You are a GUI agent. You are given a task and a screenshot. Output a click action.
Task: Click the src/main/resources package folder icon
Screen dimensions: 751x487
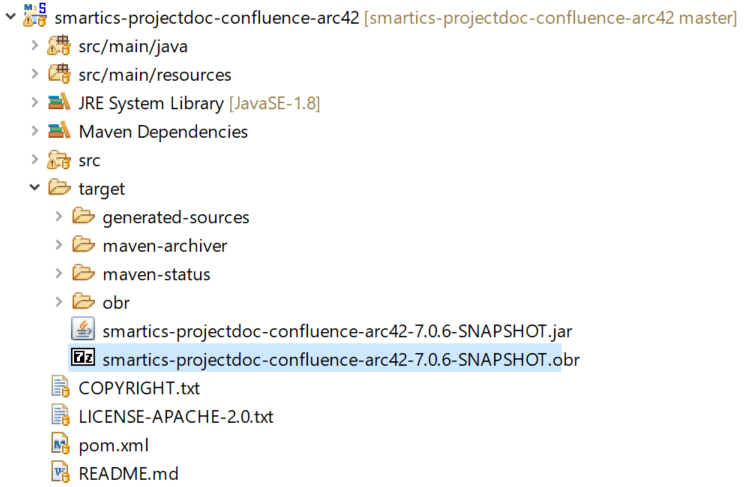coord(60,74)
